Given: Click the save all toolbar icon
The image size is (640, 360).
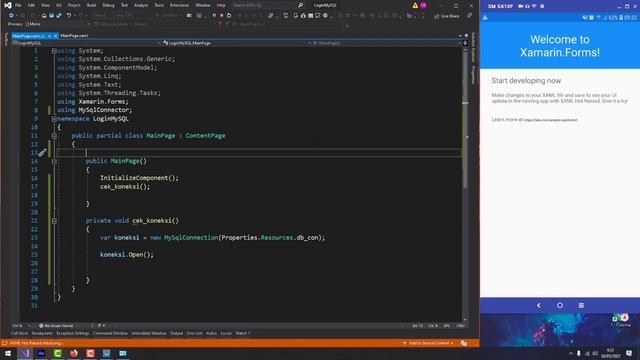Looking at the screenshot, I should coord(59,16).
